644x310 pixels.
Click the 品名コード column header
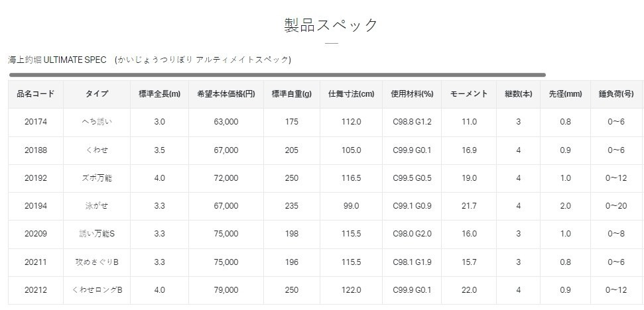[35, 94]
